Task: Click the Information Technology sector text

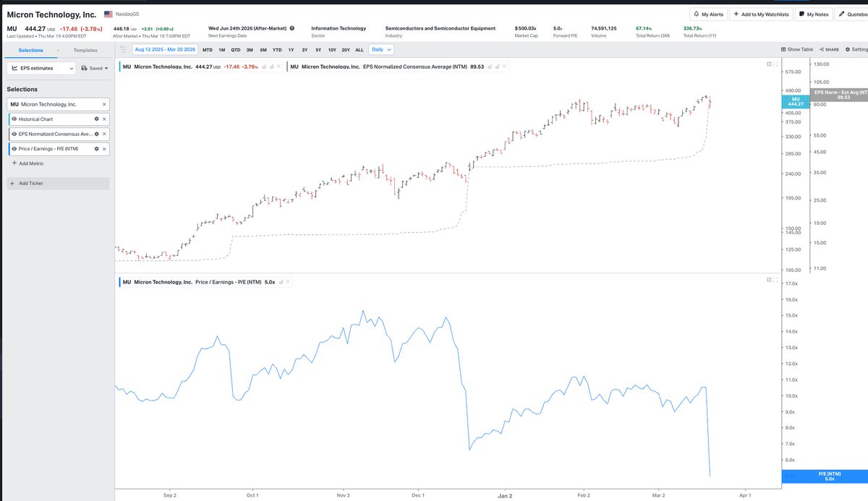Action: point(339,28)
